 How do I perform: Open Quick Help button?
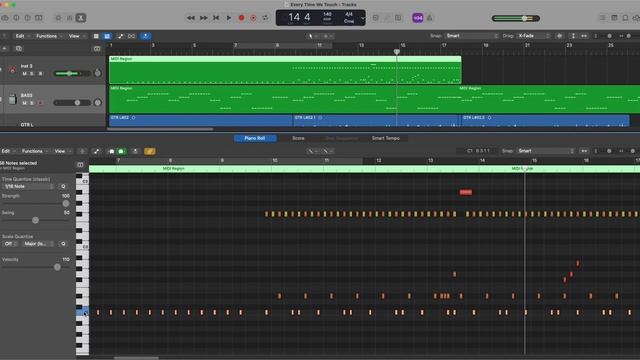click(27, 18)
